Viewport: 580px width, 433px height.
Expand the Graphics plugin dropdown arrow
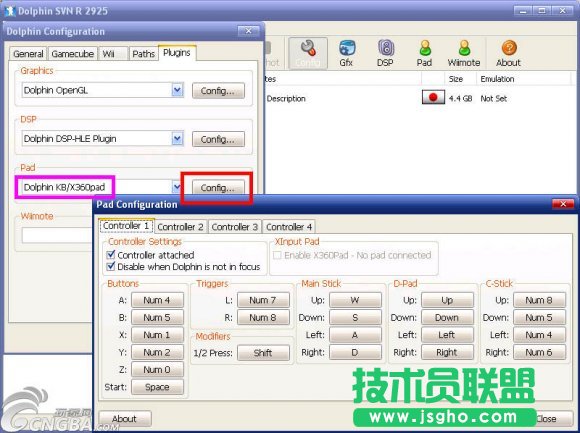[178, 90]
